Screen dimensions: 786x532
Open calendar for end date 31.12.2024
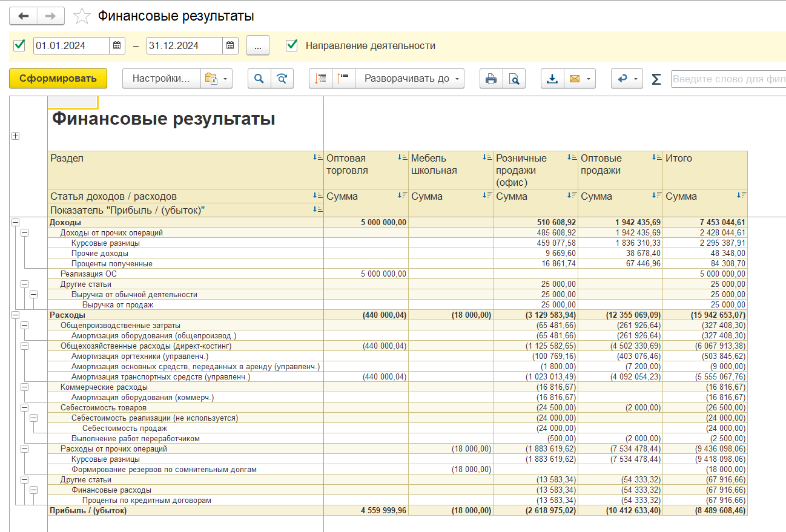(x=230, y=45)
